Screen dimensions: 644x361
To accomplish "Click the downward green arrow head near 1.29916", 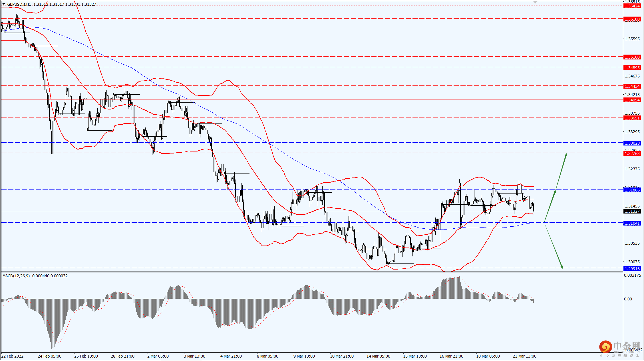I will pyautogui.click(x=562, y=267).
